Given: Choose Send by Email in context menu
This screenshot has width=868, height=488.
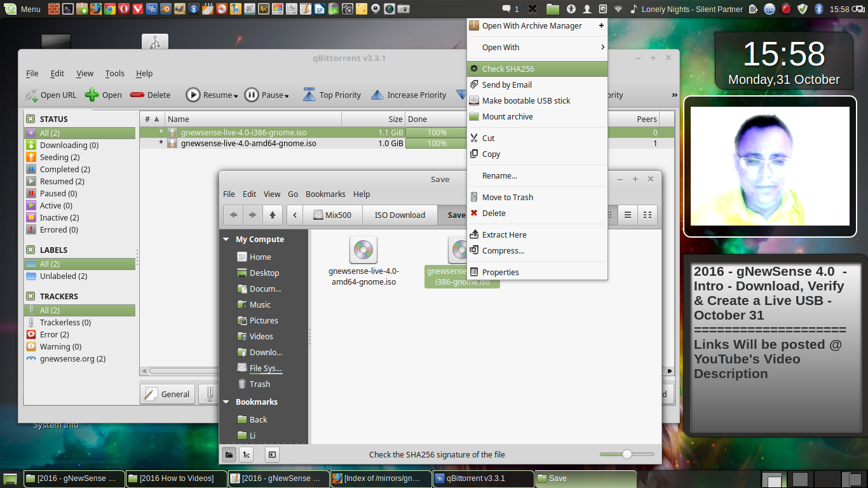Looking at the screenshot, I should tap(537, 85).
